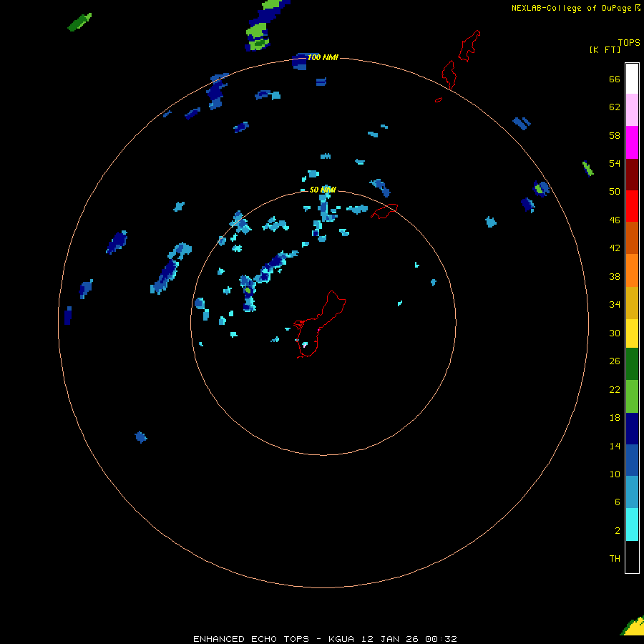Click the '46' value on the legend
Viewport: 644px width, 644px height.
pos(615,220)
